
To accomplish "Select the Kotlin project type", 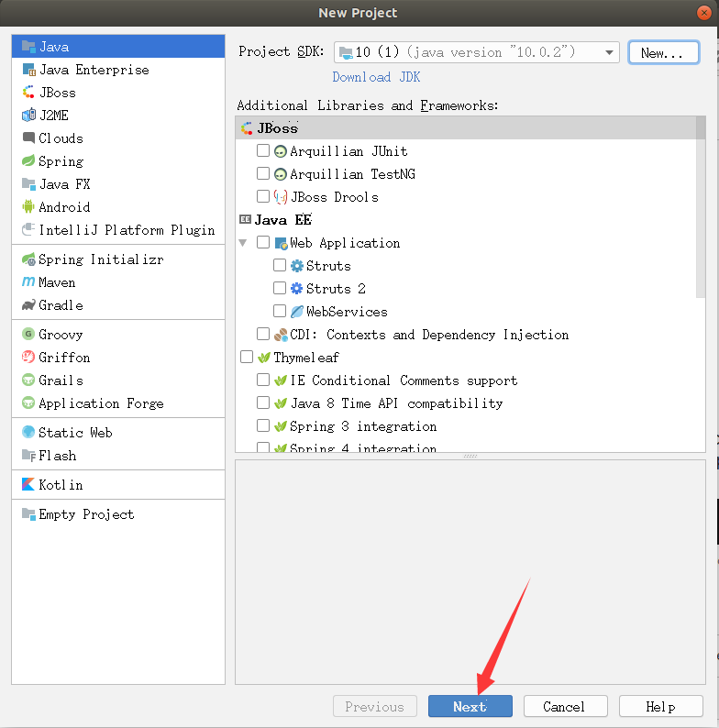I will pos(118,485).
